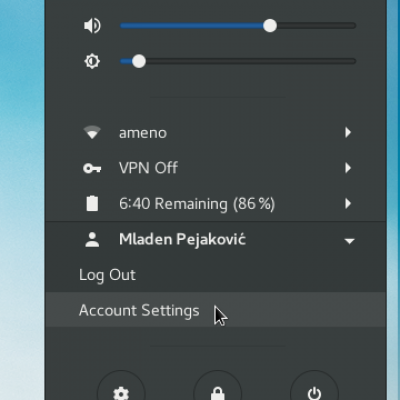Expand the VPN Off submenu arrow

pos(348,168)
